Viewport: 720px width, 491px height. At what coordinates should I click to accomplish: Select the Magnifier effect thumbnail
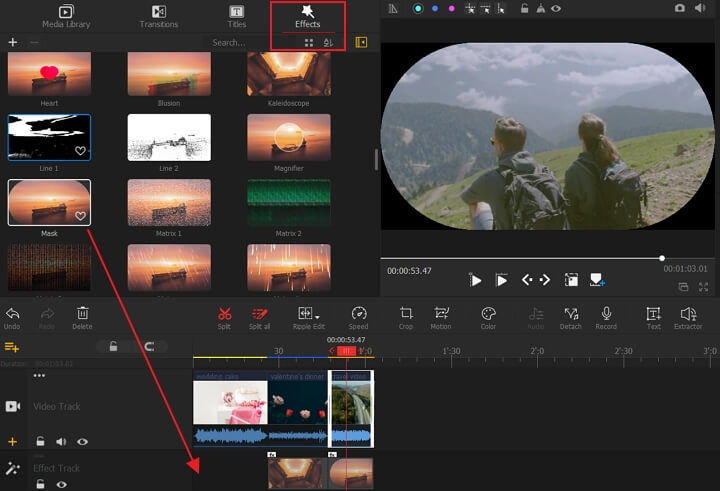coord(289,138)
